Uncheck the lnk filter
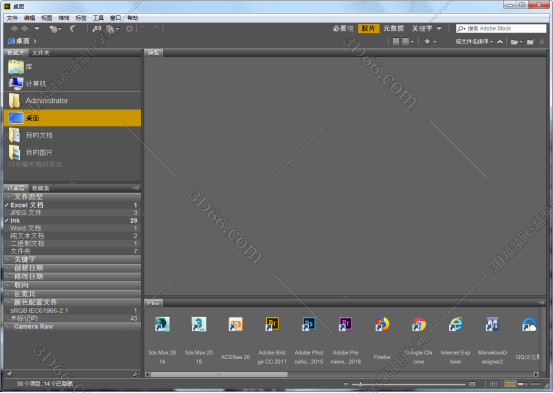This screenshot has width=553, height=393. click(x=72, y=220)
